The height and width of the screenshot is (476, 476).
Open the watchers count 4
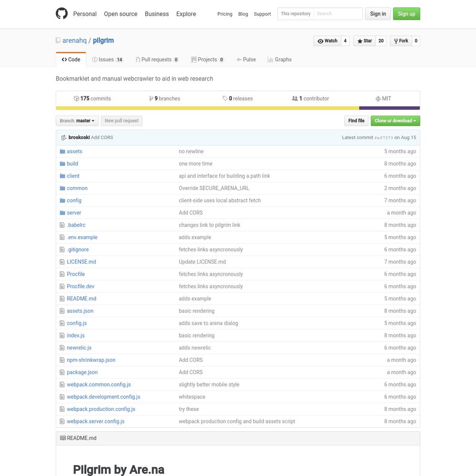tap(345, 40)
